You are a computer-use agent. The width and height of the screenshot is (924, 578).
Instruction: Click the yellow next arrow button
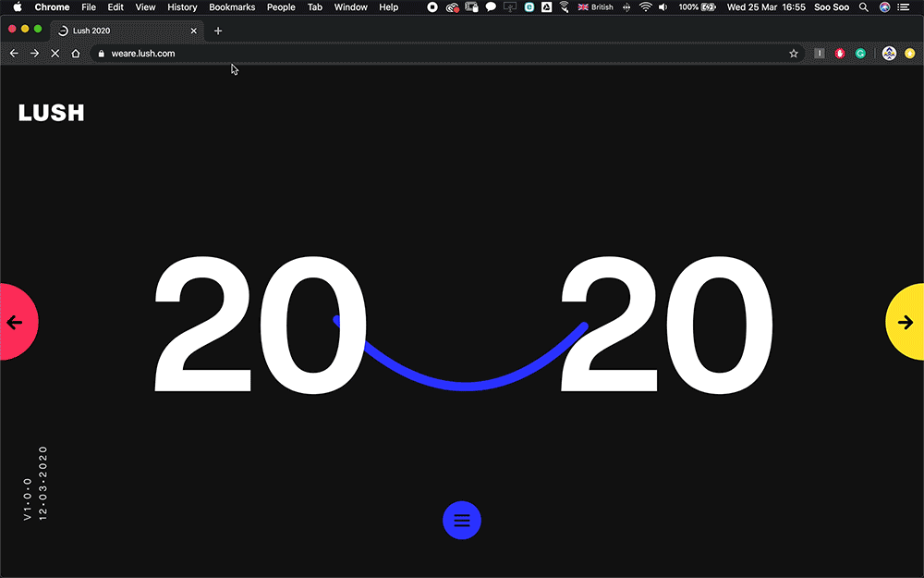905,322
